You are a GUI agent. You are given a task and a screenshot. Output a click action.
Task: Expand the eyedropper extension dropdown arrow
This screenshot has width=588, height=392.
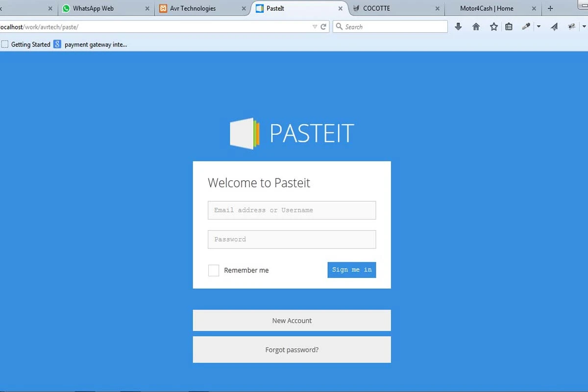538,26
